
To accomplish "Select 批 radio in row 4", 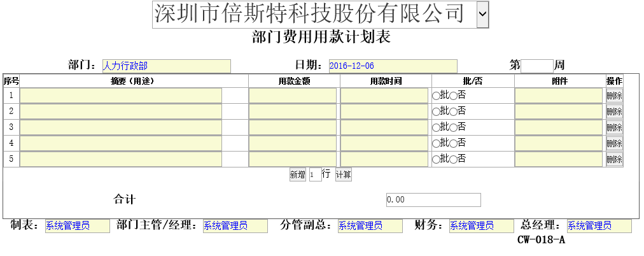I will 435,144.
